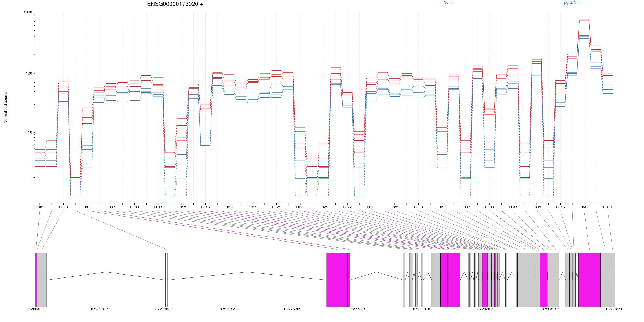Click the 1 y-axis tick label
644x322 pixels.
pyautogui.click(x=31, y=178)
